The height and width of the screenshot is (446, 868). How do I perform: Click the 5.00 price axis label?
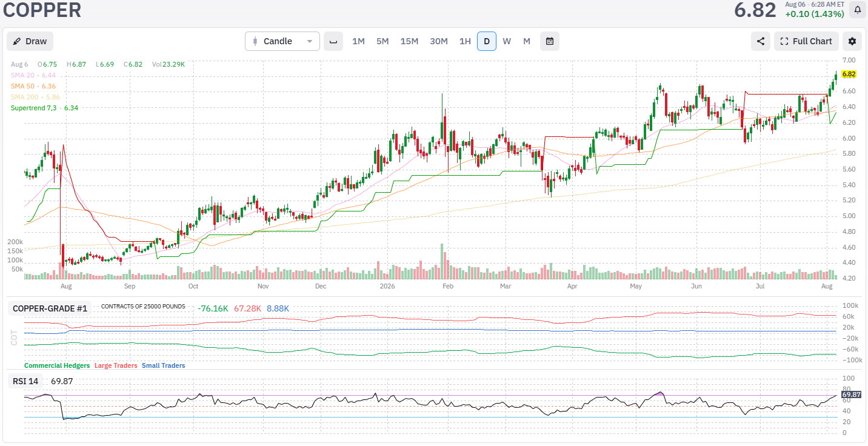(849, 216)
